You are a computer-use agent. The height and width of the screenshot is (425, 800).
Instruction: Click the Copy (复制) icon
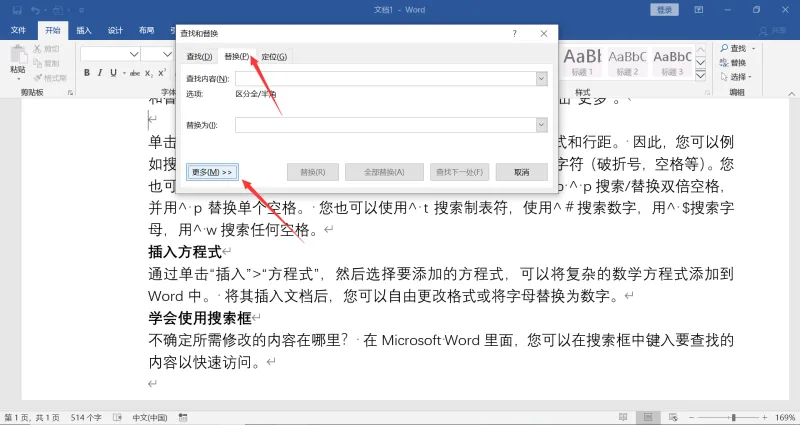coord(37,63)
